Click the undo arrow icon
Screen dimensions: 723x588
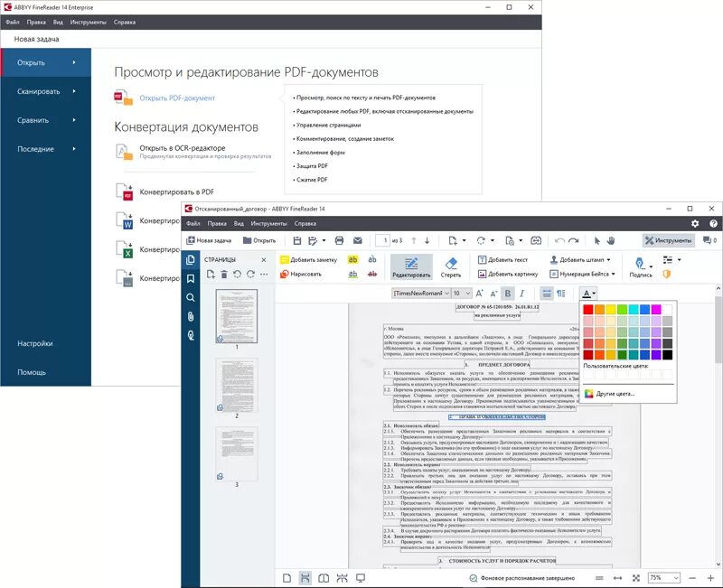click(559, 240)
